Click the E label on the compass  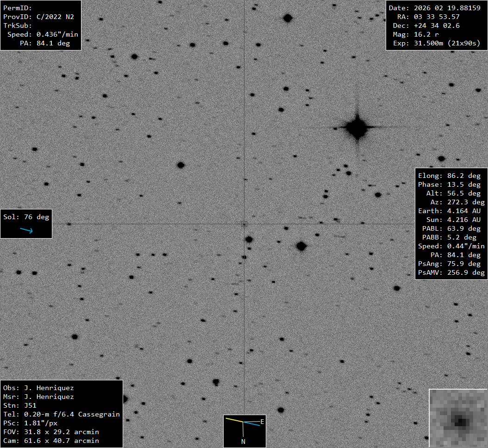[262, 422]
